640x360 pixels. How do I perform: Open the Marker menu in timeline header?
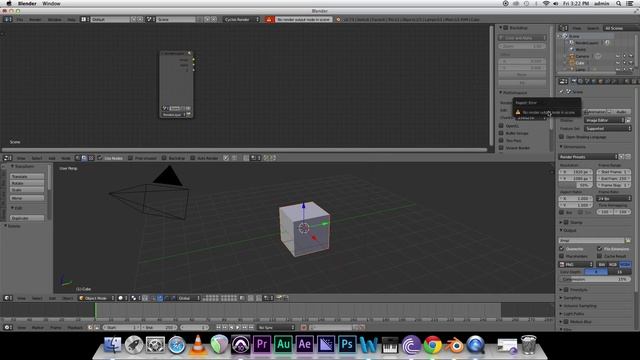click(38, 327)
